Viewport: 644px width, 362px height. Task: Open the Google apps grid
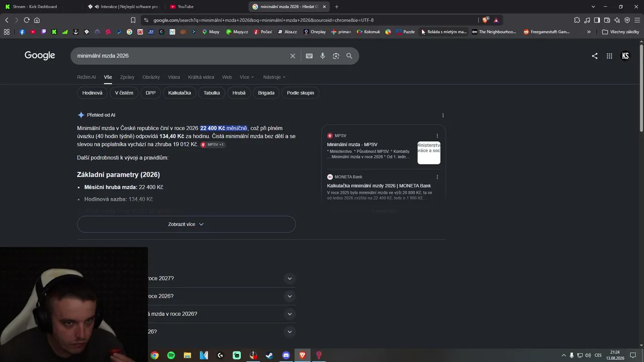[609, 56]
